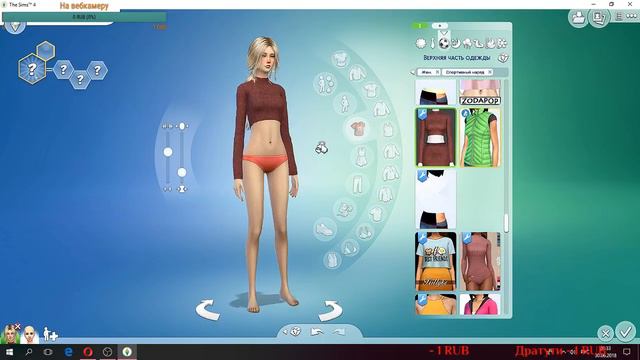Remove the Жен. filter tag
640x360 pixels.
pyautogui.click(x=437, y=72)
